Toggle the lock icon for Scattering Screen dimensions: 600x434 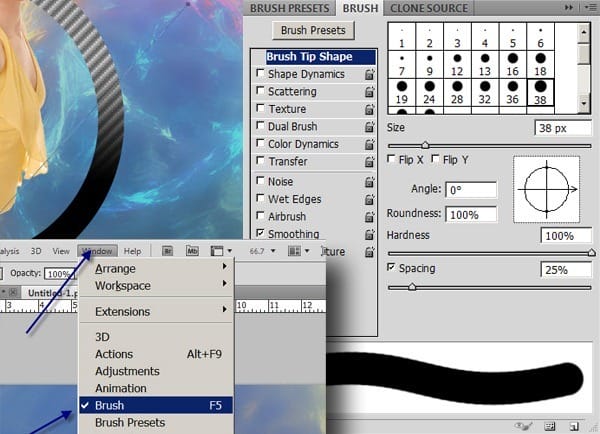click(x=369, y=92)
